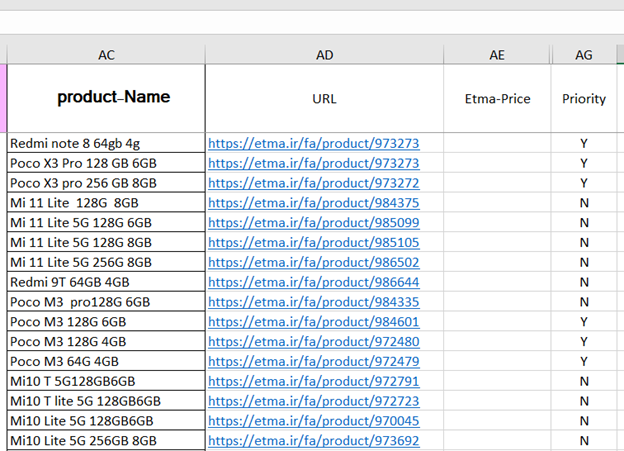Select the cell 'Poco X3 pro 256 GB 8GB'

pos(106,183)
